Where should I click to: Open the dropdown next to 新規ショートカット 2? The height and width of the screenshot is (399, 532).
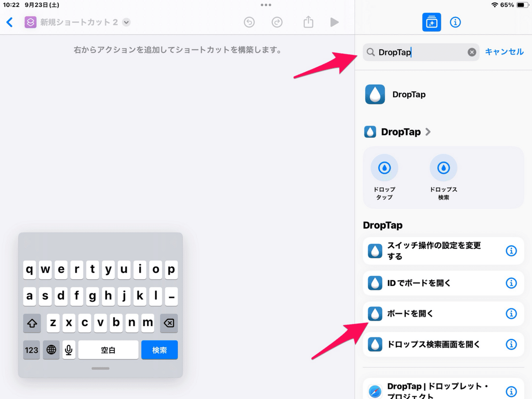(x=126, y=22)
